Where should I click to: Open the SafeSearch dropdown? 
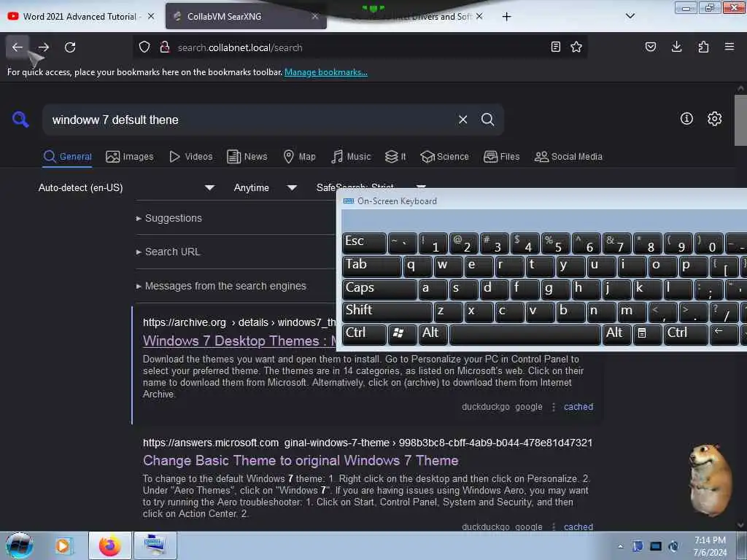pyautogui.click(x=371, y=186)
